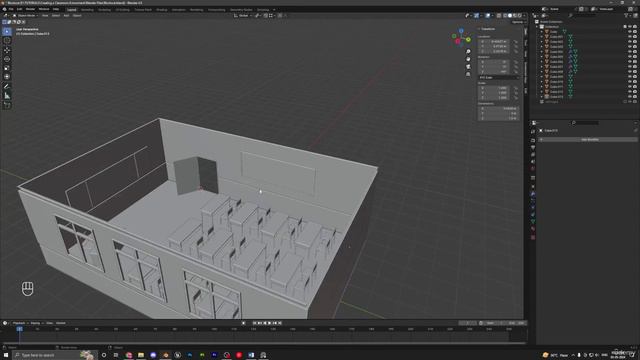Toggle Collection exclude checkbox in outliner
This screenshot has width=640, height=360.
pyautogui.click(x=625, y=27)
